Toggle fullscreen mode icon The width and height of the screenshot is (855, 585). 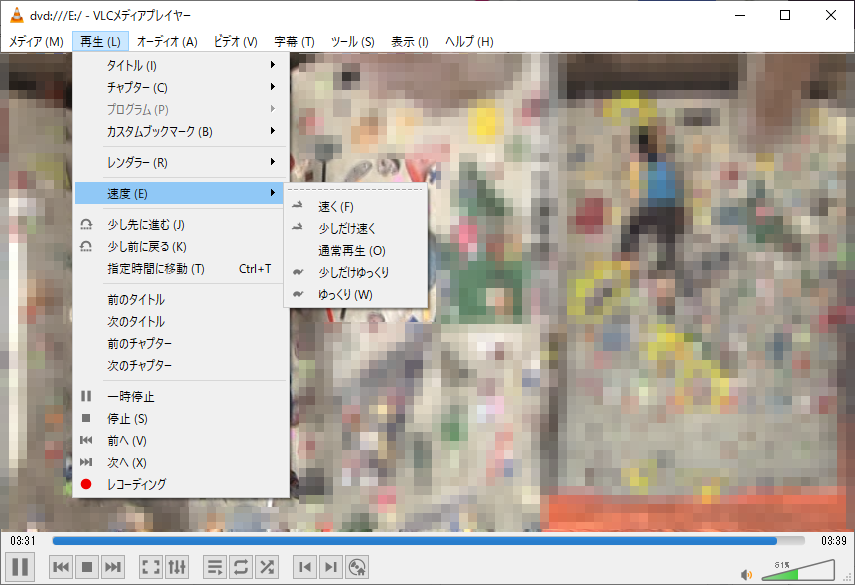pos(150,566)
